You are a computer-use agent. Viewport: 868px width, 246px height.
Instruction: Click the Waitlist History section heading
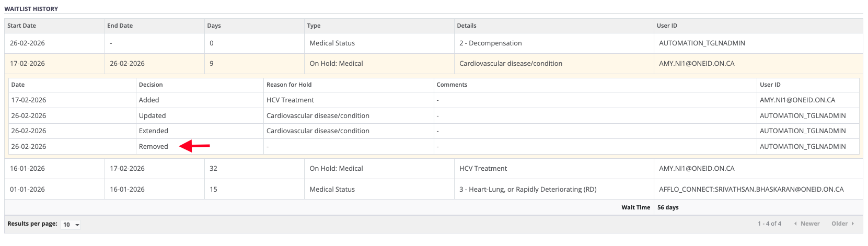[31, 9]
